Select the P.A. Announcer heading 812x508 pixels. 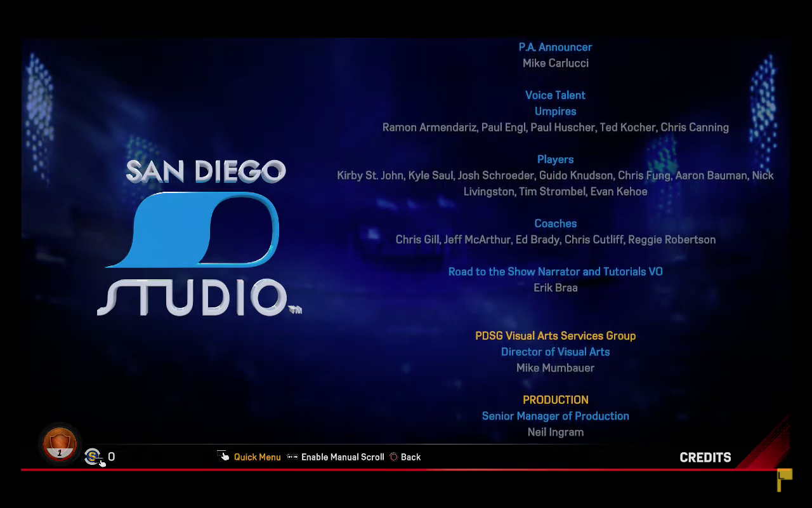point(555,47)
